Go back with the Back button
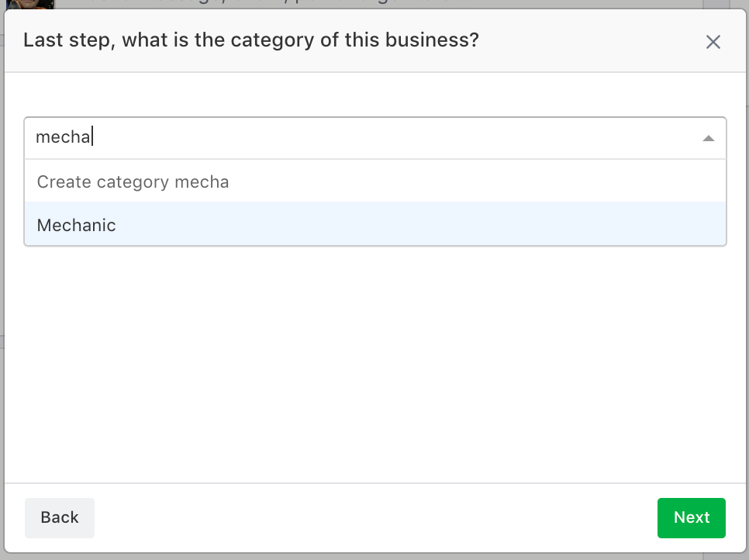Image resolution: width=749 pixels, height=560 pixels. coord(60,517)
